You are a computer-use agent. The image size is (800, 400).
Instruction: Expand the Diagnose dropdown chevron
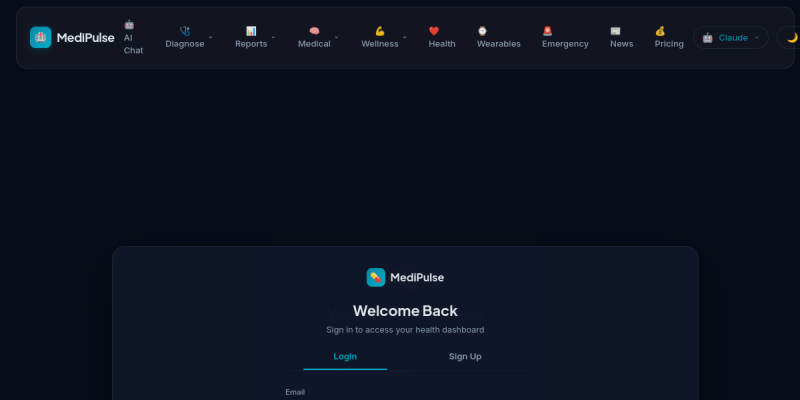[211, 37]
